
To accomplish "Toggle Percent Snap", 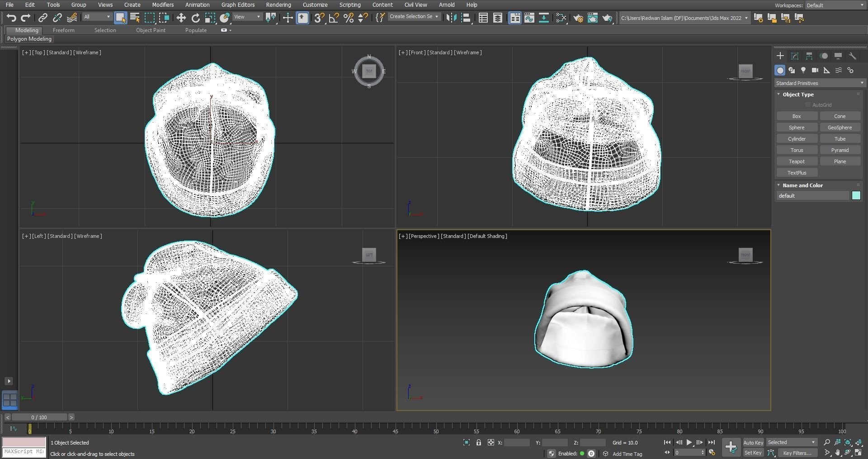I will [x=348, y=18].
